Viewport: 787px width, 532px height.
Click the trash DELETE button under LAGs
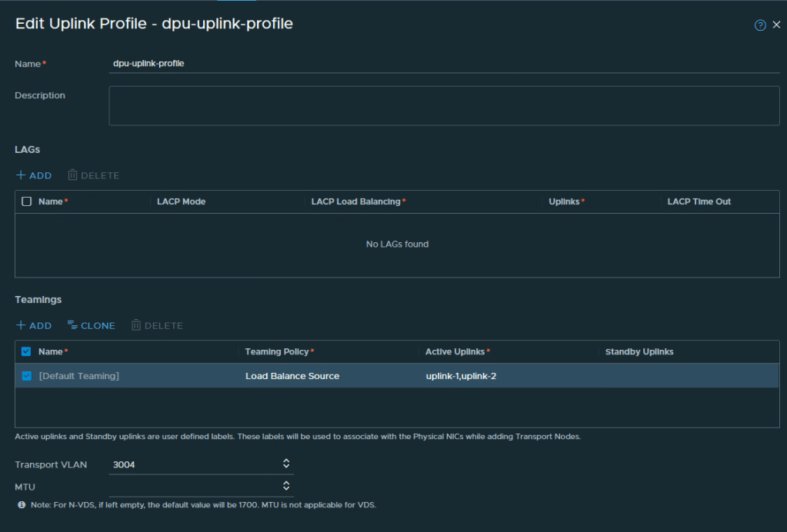94,175
